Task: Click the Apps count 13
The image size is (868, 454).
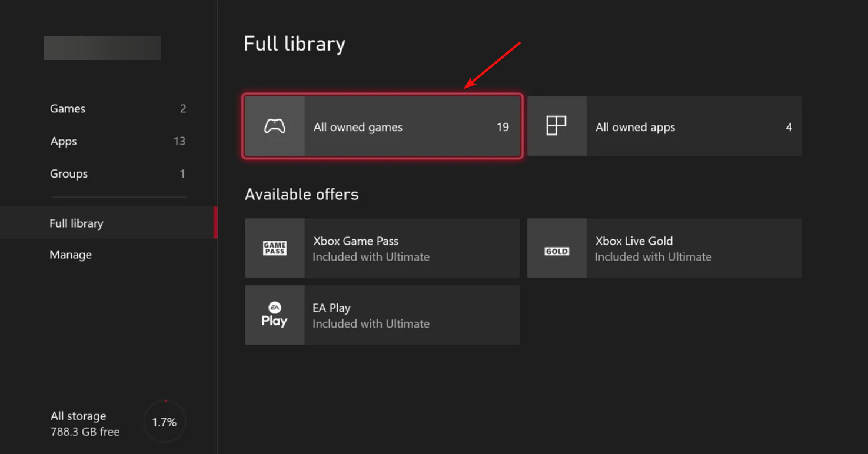Action: (x=179, y=141)
